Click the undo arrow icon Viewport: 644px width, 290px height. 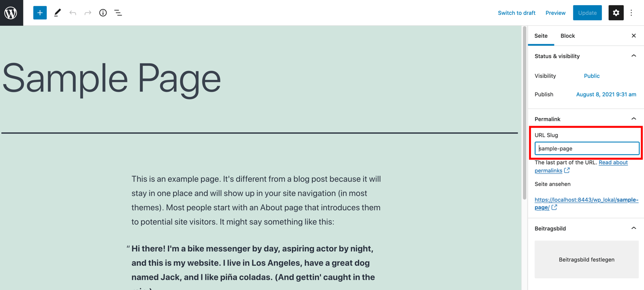coord(73,13)
